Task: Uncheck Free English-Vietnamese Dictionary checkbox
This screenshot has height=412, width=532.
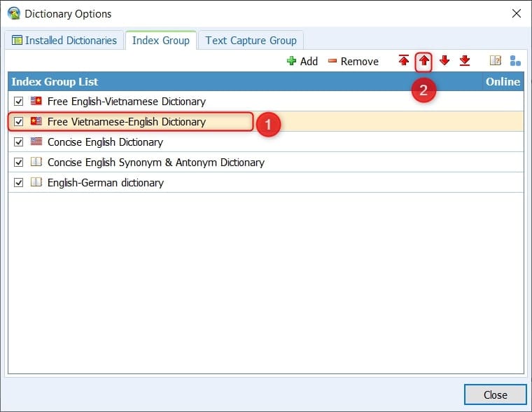Action: coord(19,101)
